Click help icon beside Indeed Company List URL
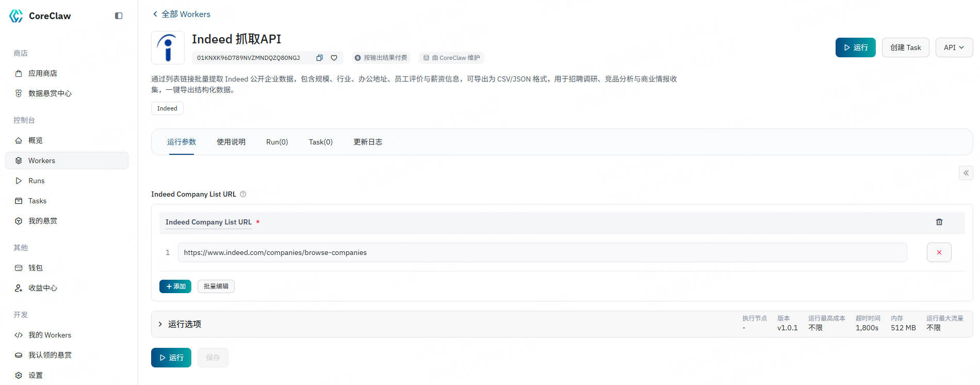 point(243,194)
